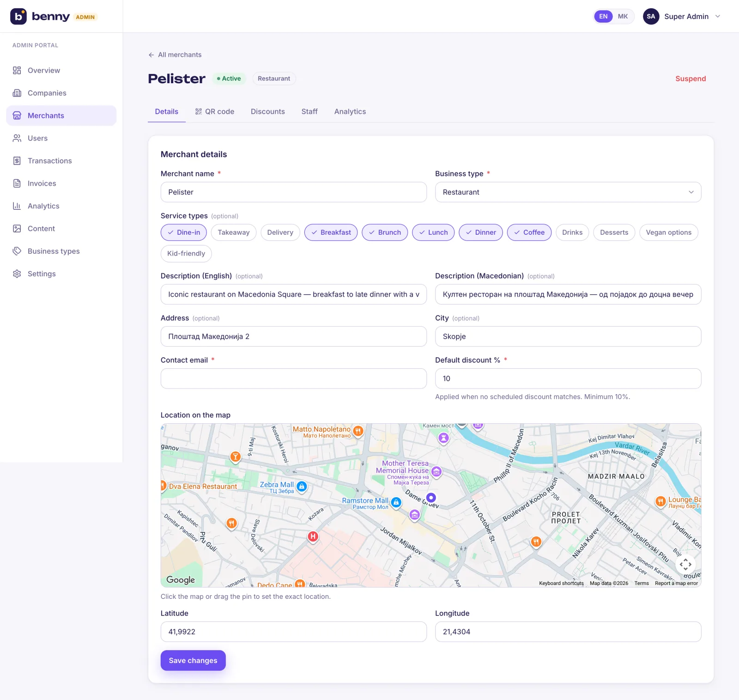This screenshot has width=739, height=700.
Task: Click the Restaurant type badge
Action: (274, 79)
